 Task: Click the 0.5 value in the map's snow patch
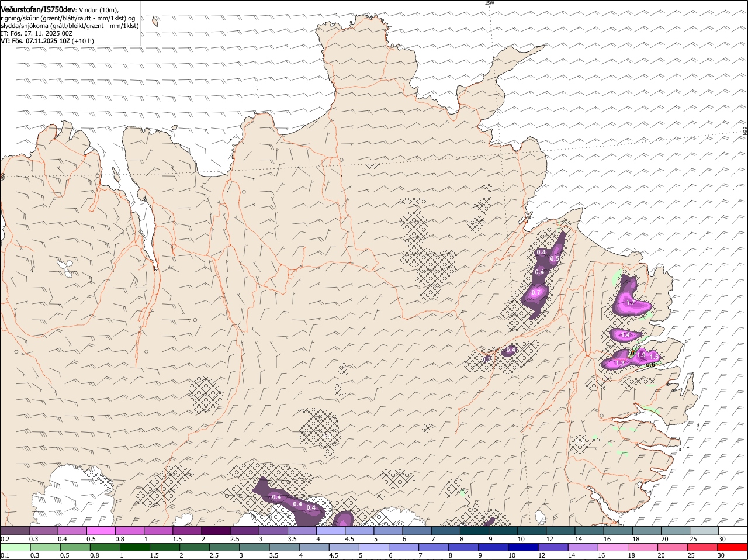coord(555,258)
